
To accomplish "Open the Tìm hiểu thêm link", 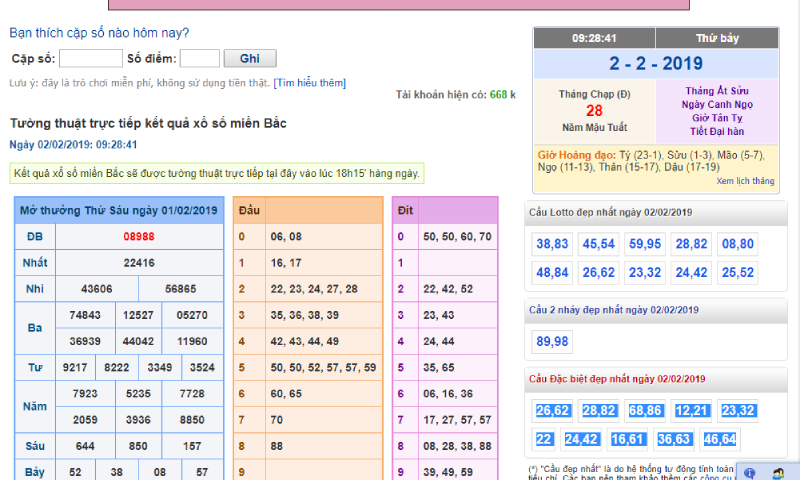I will (310, 83).
